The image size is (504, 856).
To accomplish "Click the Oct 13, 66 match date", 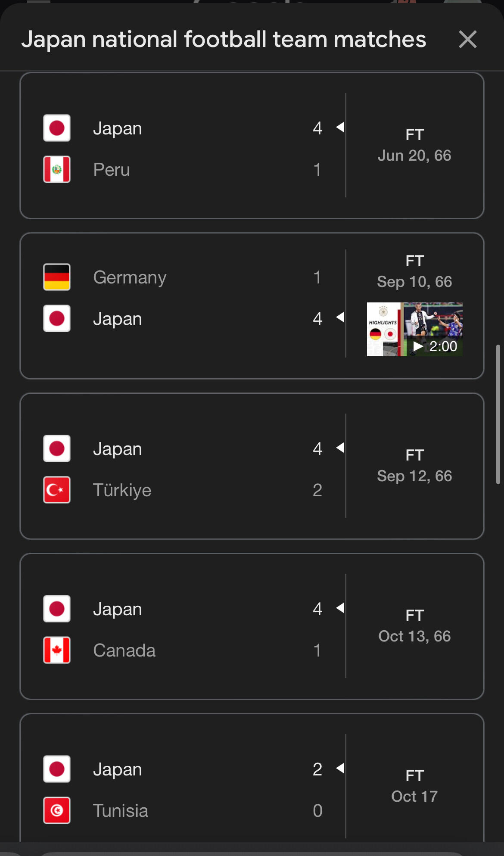I will [414, 636].
